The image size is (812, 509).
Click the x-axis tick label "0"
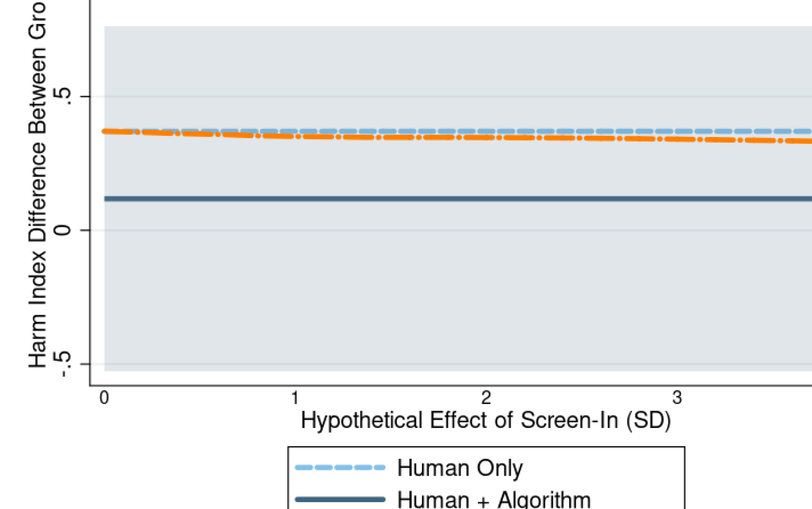click(104, 398)
